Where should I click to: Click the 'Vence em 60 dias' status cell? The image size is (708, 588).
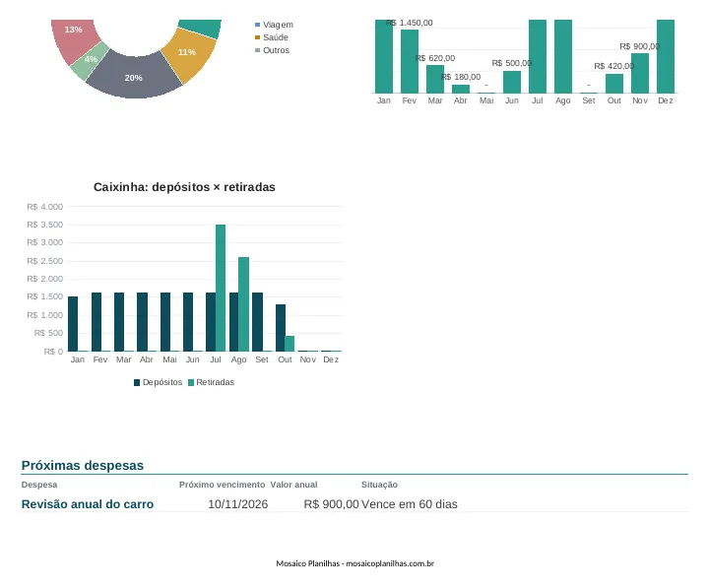pyautogui.click(x=409, y=504)
